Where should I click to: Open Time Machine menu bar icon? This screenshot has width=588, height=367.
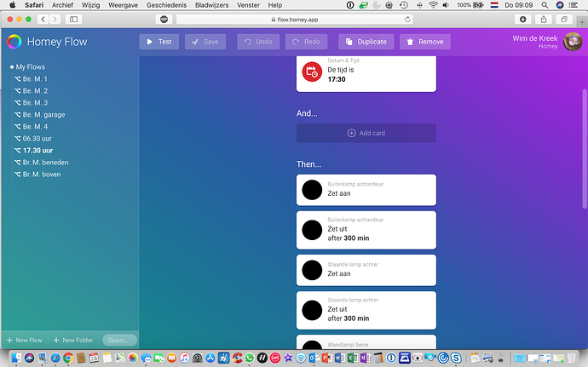click(403, 5)
